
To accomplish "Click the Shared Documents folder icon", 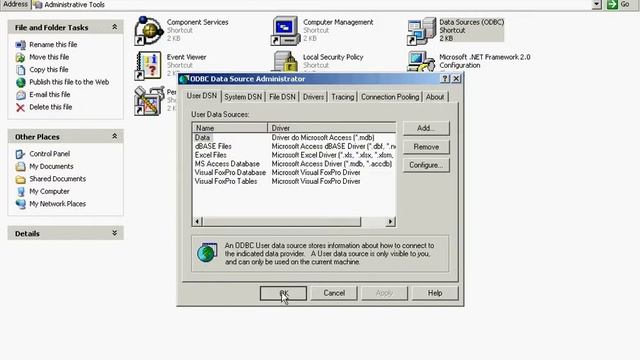I will click(x=20, y=179).
